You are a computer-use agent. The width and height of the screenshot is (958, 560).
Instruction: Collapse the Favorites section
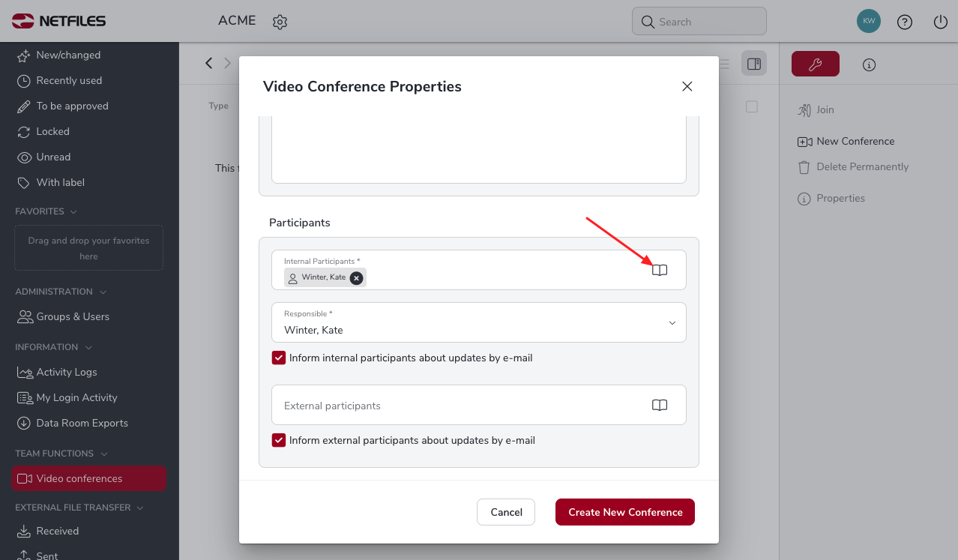coord(73,211)
